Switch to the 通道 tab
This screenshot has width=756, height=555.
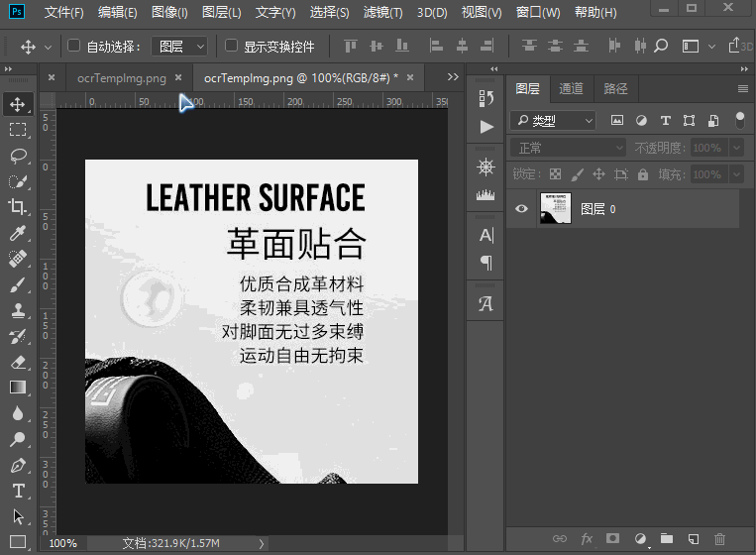572,88
